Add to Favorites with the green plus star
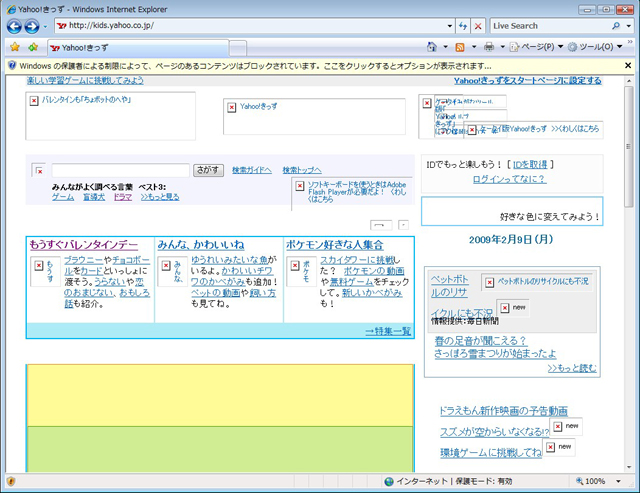This screenshot has width=640, height=493. [33, 47]
